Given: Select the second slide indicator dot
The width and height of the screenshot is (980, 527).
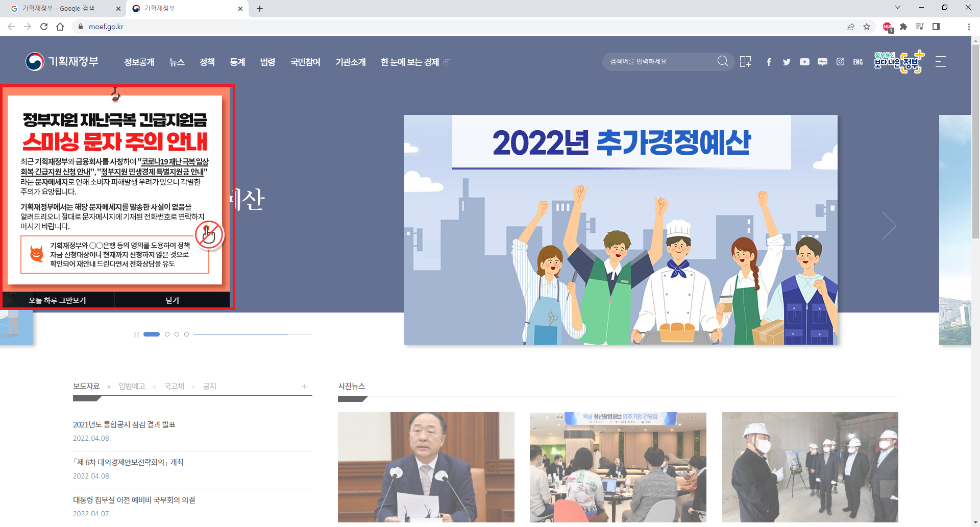Looking at the screenshot, I should 167,334.
